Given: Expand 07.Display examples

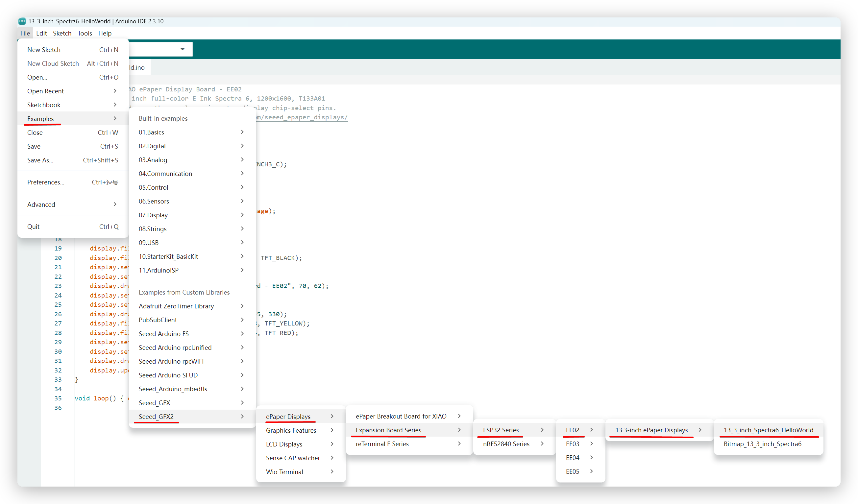Looking at the screenshot, I should [192, 215].
